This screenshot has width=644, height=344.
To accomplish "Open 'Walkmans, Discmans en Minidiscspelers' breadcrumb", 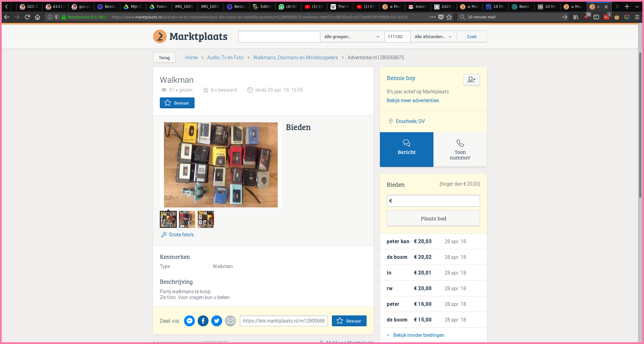I will 295,58.
